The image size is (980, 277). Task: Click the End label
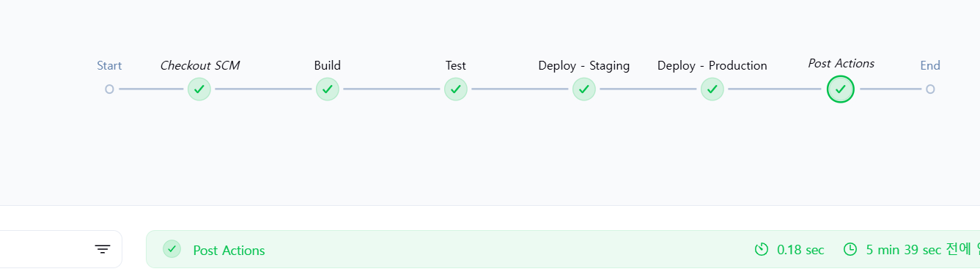(930, 65)
